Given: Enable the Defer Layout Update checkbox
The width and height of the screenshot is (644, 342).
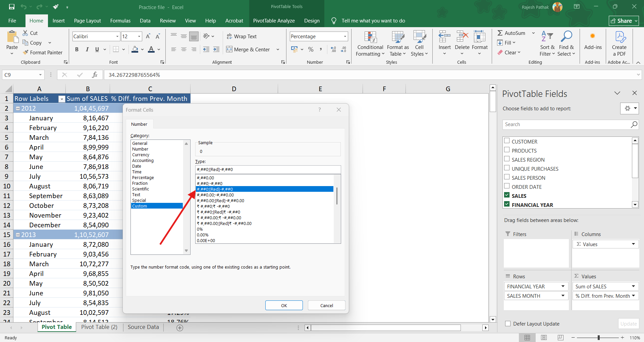Looking at the screenshot, I should click(x=508, y=324).
